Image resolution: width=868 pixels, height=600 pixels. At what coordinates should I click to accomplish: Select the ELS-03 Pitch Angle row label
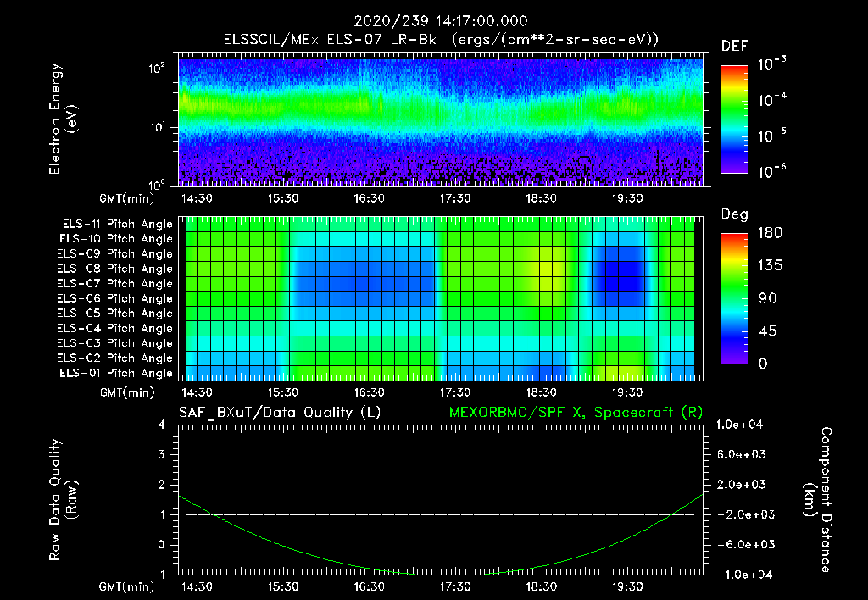coord(115,343)
